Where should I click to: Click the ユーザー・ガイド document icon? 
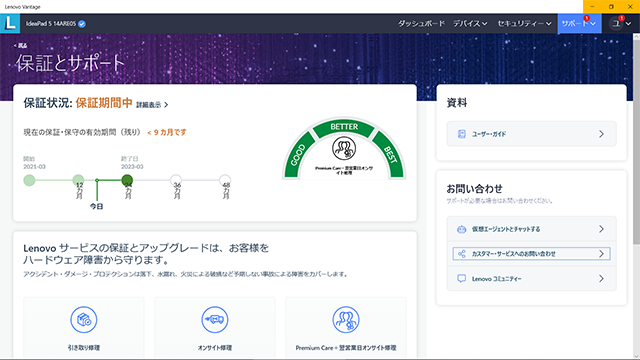[x=462, y=134]
